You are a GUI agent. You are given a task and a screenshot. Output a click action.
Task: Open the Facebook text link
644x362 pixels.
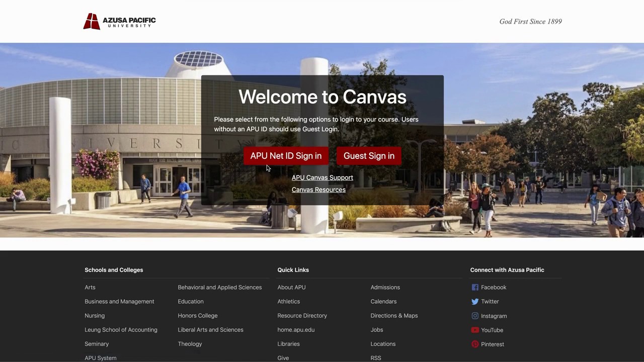pyautogui.click(x=494, y=287)
